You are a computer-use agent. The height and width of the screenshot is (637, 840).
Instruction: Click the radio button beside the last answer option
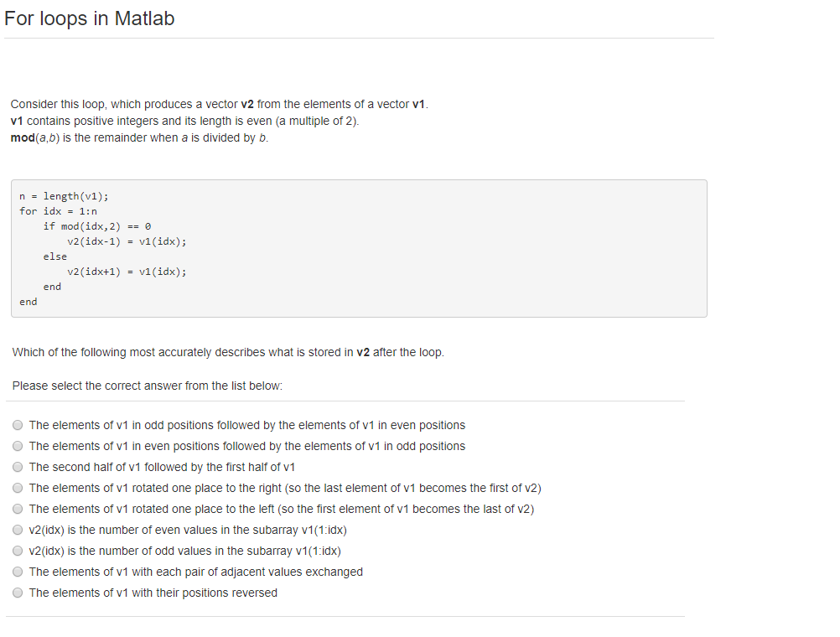17,593
